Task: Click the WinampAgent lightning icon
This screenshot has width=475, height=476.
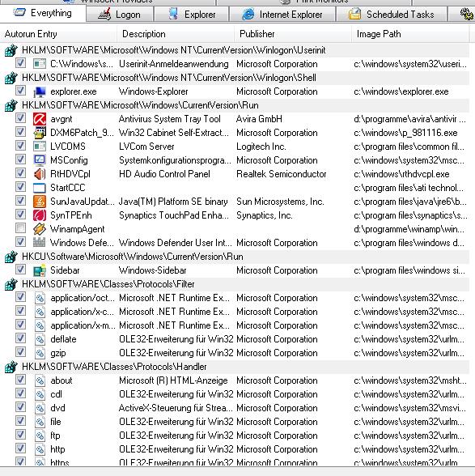Action: [x=40, y=229]
